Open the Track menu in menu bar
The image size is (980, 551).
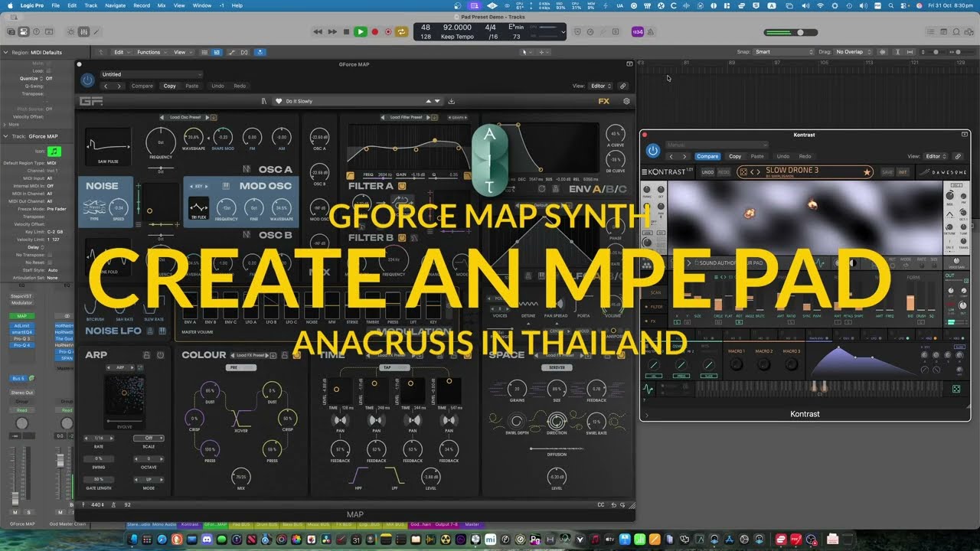91,5
